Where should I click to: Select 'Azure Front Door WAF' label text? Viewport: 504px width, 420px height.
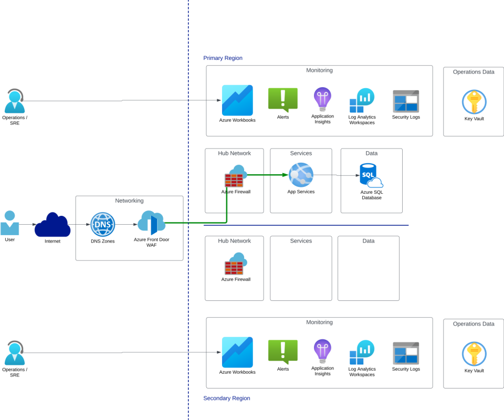pos(151,243)
